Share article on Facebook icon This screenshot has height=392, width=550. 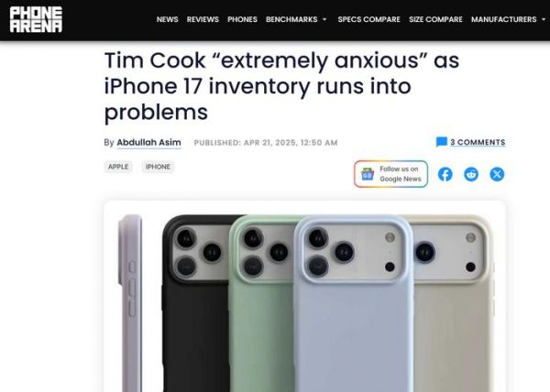click(445, 174)
